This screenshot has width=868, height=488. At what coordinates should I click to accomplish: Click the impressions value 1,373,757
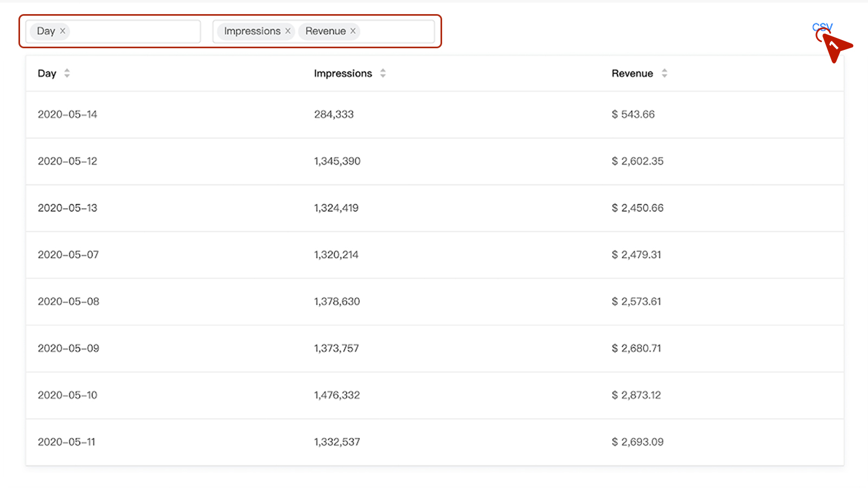[x=336, y=348]
